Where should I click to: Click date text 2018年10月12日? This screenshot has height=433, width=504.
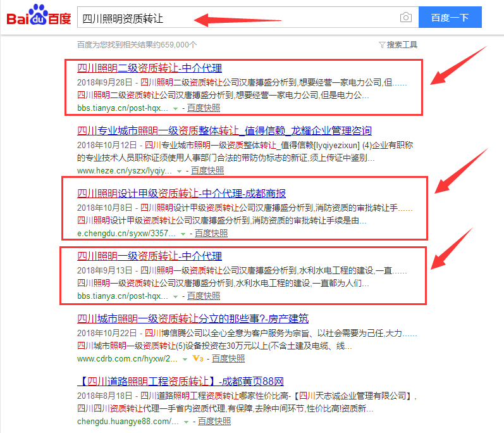pos(107,145)
